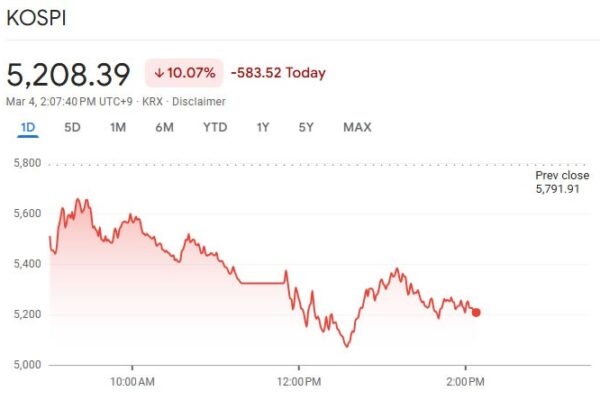
Task: Select the MAX time range
Action: pos(357,127)
